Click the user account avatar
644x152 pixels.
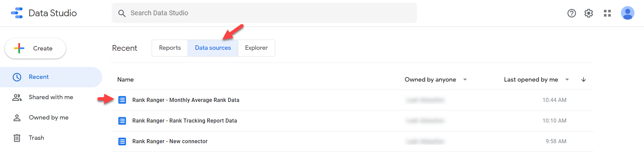coord(627,13)
